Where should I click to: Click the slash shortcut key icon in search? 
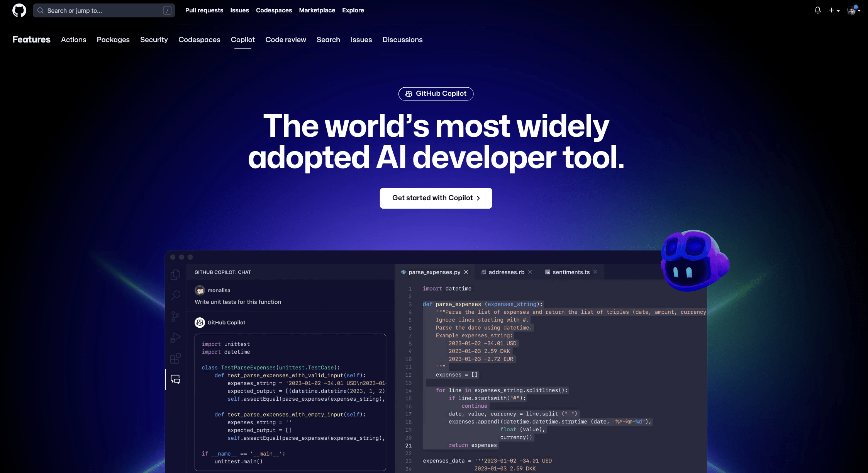click(x=167, y=10)
